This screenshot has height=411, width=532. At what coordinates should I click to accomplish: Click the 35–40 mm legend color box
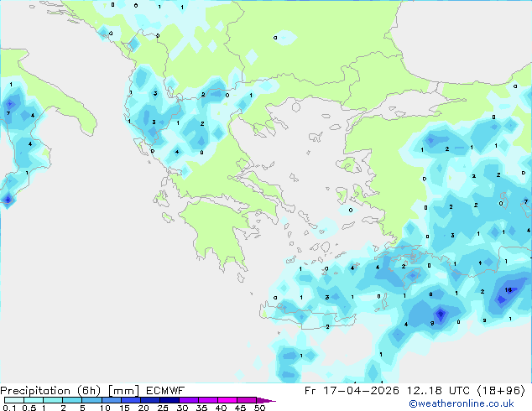pos(208,400)
